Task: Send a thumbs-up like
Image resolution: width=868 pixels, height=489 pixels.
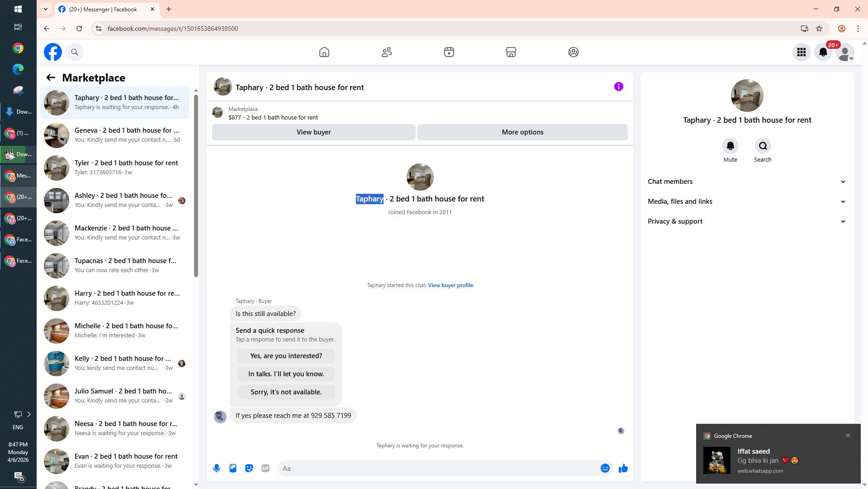Action: pos(623,468)
